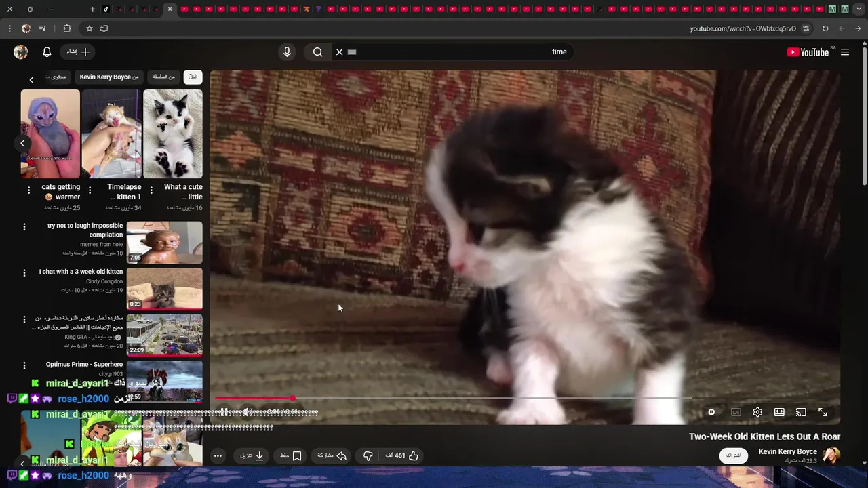
Task: Reload the page
Action: tap(825, 28)
